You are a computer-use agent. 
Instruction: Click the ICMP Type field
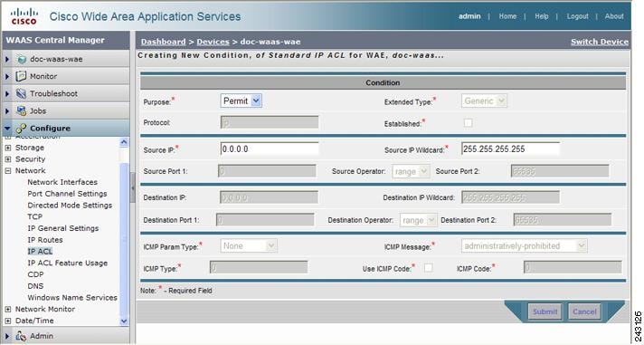pos(259,268)
